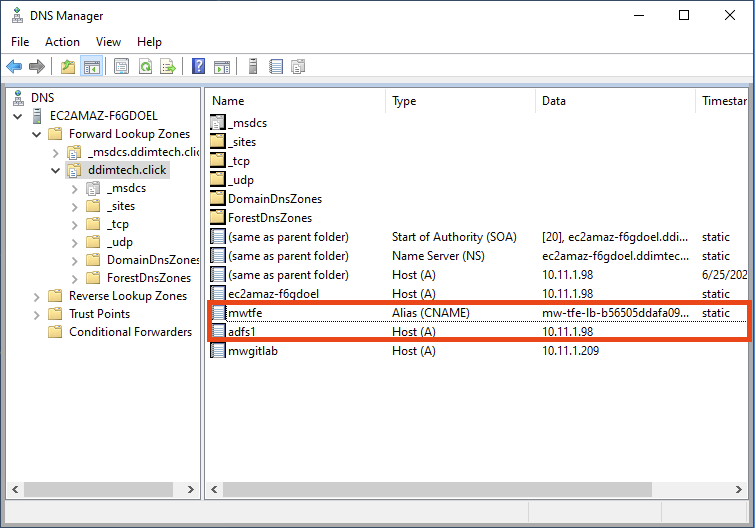Click the DomainDnsZones folder icon in list
Viewport: 755px width, 528px height.
point(218,198)
